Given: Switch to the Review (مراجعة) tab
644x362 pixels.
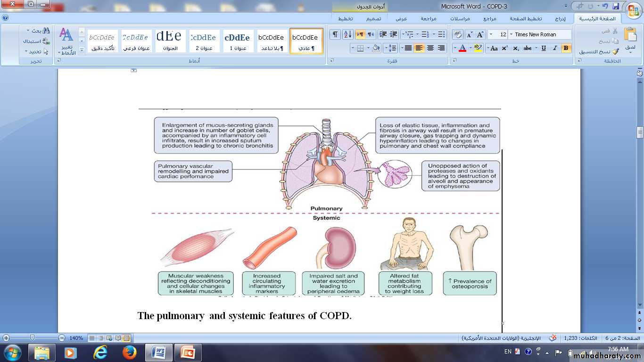Looking at the screenshot, I should pos(428,19).
